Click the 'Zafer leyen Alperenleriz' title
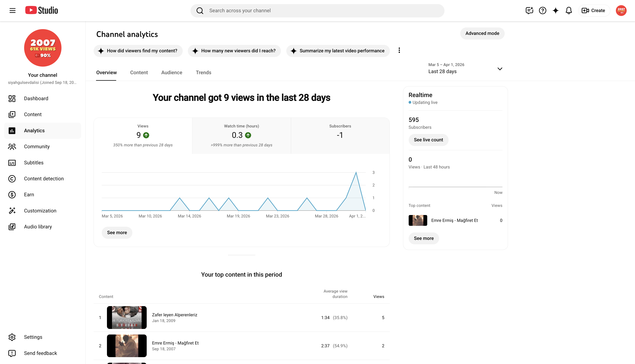The width and height of the screenshot is (635, 364). (x=175, y=315)
